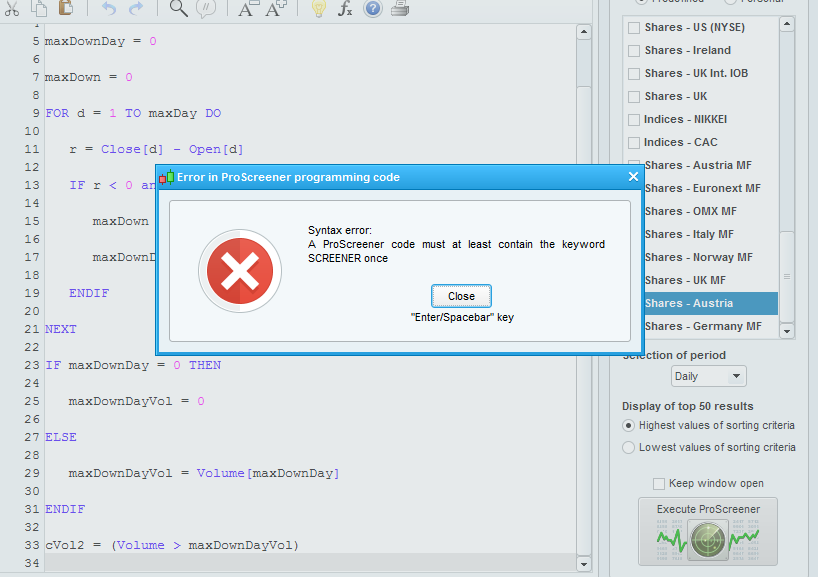
Task: Check the Shares - UK box
Action: tap(634, 97)
